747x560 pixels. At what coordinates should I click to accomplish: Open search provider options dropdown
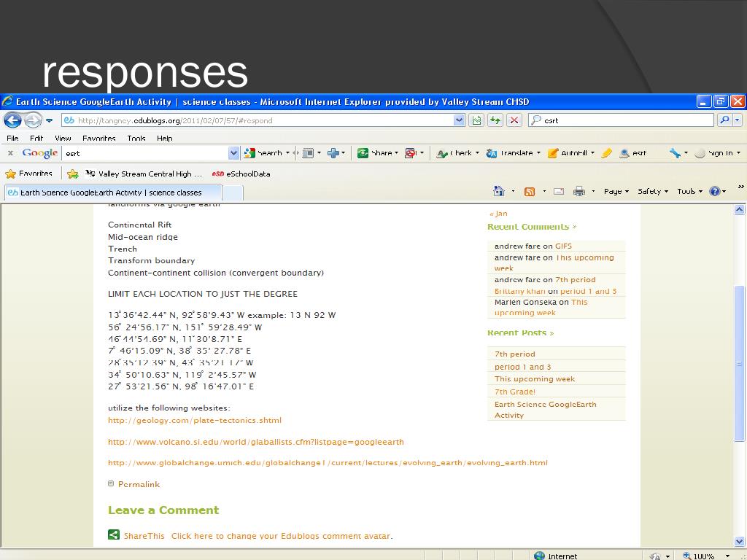click(x=738, y=120)
